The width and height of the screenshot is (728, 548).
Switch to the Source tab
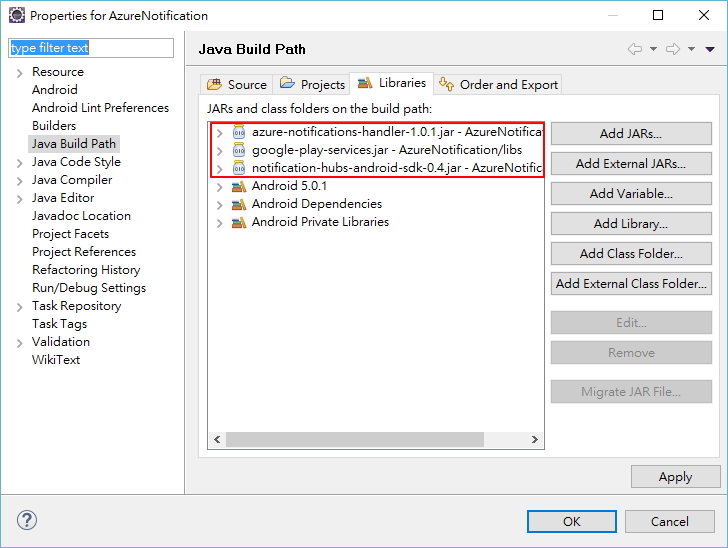pyautogui.click(x=237, y=85)
